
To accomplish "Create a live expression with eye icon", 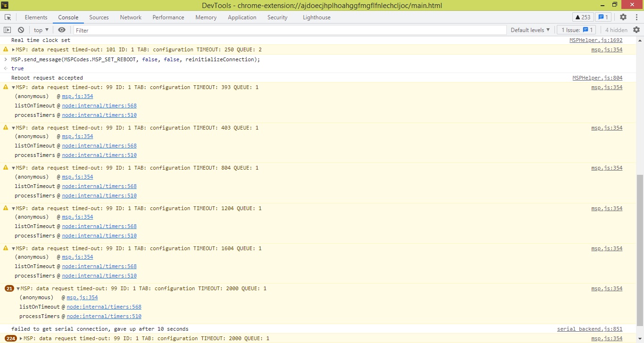I will coord(61,30).
